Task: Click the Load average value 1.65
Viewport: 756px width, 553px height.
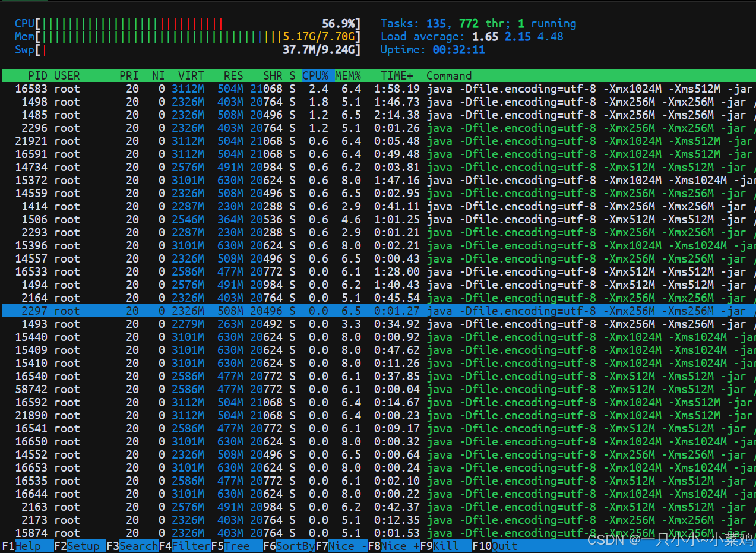Action: [x=485, y=37]
